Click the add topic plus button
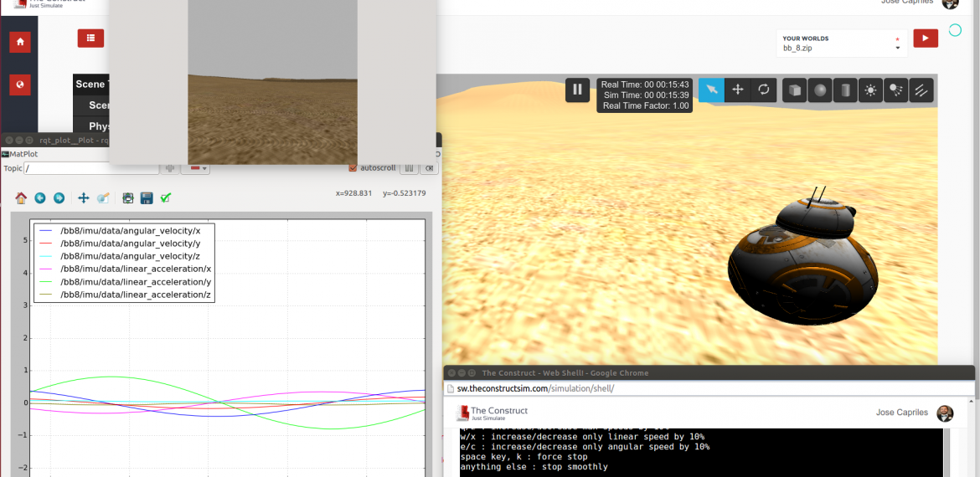 [x=170, y=168]
